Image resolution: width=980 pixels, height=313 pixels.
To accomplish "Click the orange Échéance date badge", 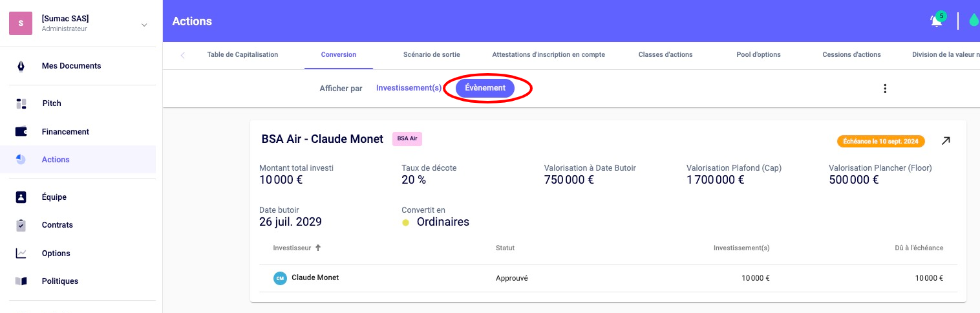I will coord(880,141).
